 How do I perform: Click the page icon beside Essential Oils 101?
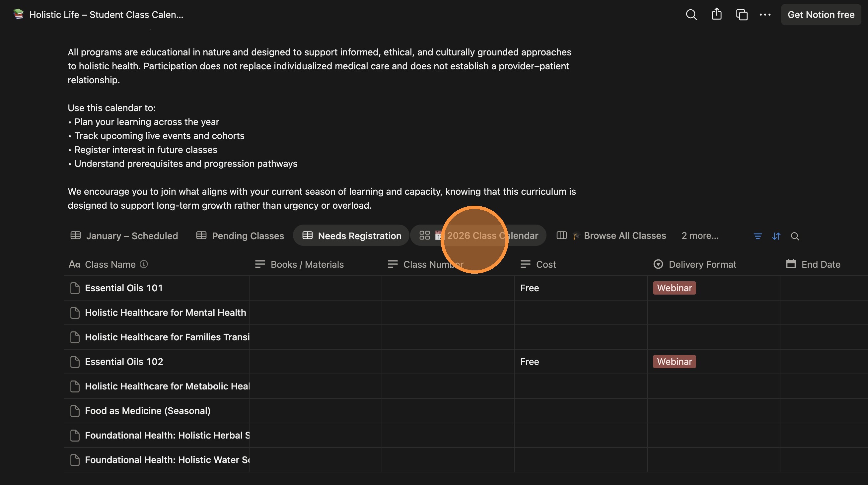coord(74,288)
